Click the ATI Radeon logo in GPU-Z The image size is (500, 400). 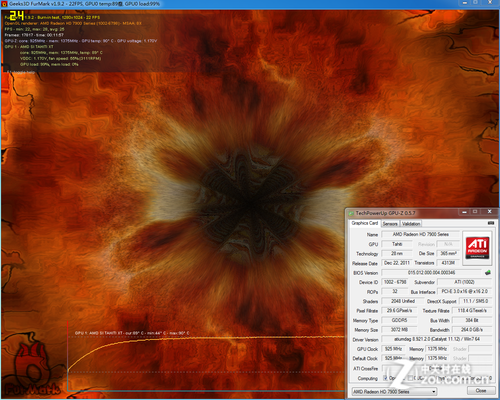click(477, 248)
